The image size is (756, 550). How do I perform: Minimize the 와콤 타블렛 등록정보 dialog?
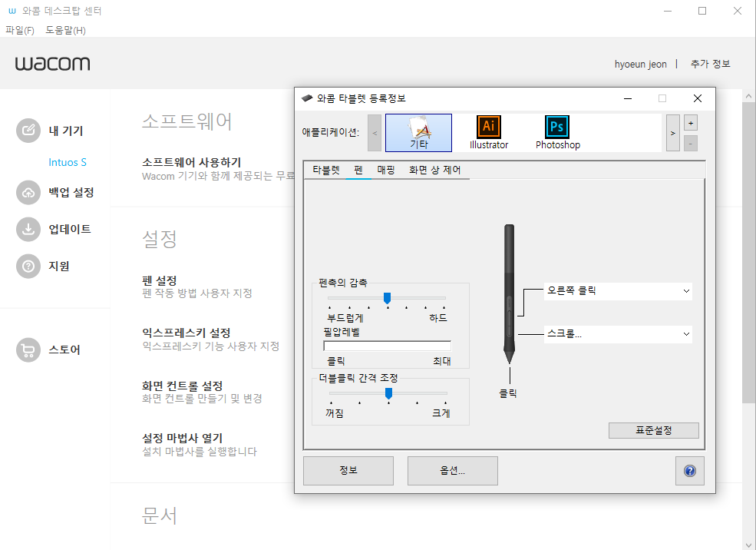628,98
